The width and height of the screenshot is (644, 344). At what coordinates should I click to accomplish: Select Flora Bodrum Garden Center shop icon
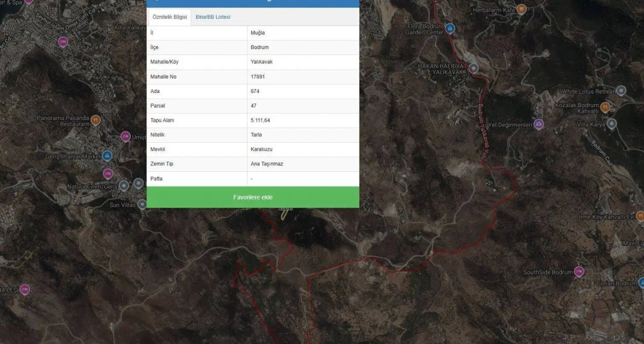click(450, 28)
